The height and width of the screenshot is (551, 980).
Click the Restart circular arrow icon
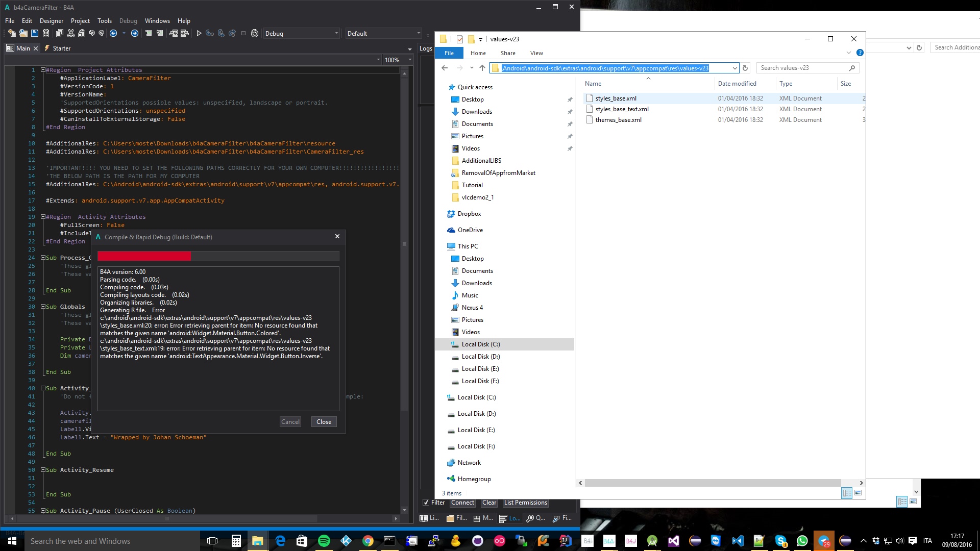point(255,34)
